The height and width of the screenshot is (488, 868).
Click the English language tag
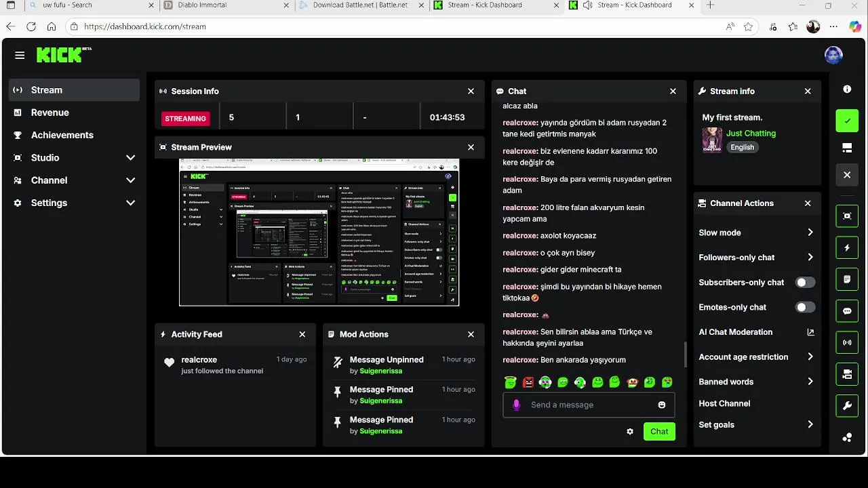coord(742,147)
